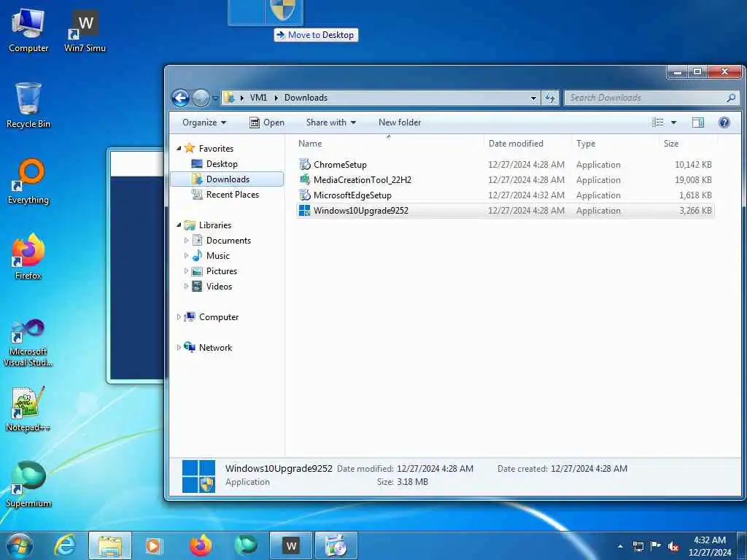Open the disc installer taskbar item
747x560 pixels.
coord(336,545)
